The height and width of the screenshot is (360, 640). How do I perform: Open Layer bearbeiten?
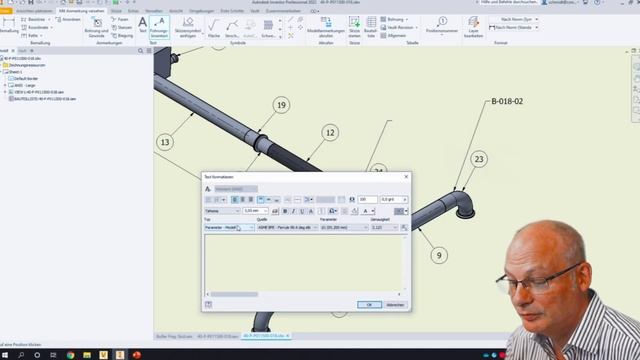pos(473,27)
